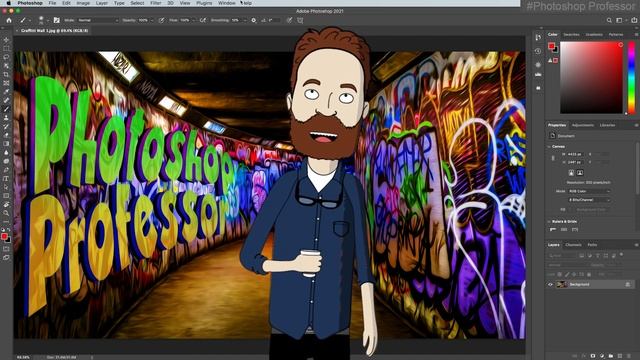Click the foreground swatch in the Color panel
Image resolution: width=640 pixels, height=360 pixels.
551,46
